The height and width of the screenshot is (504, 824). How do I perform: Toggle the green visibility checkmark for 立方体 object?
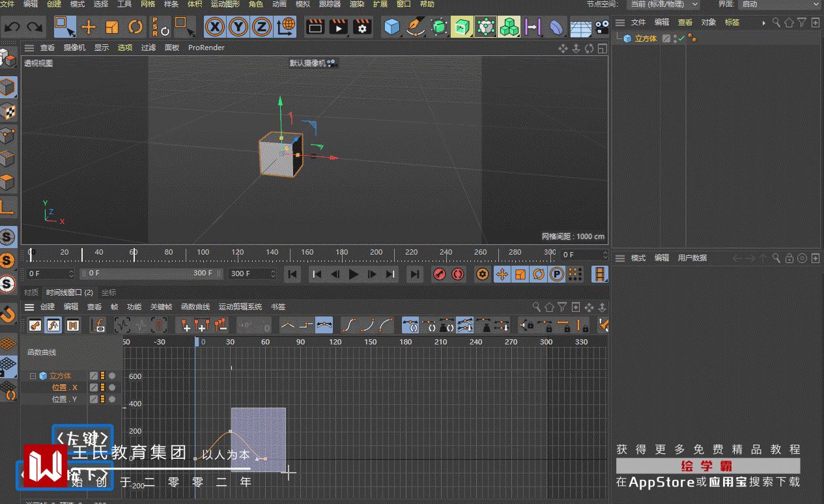681,38
